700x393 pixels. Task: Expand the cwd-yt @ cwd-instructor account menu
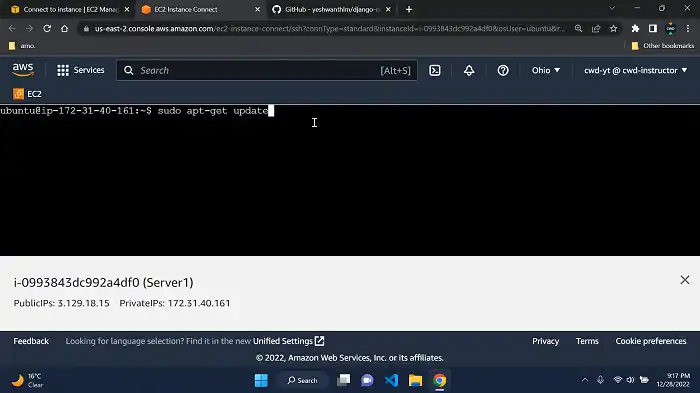click(x=636, y=70)
